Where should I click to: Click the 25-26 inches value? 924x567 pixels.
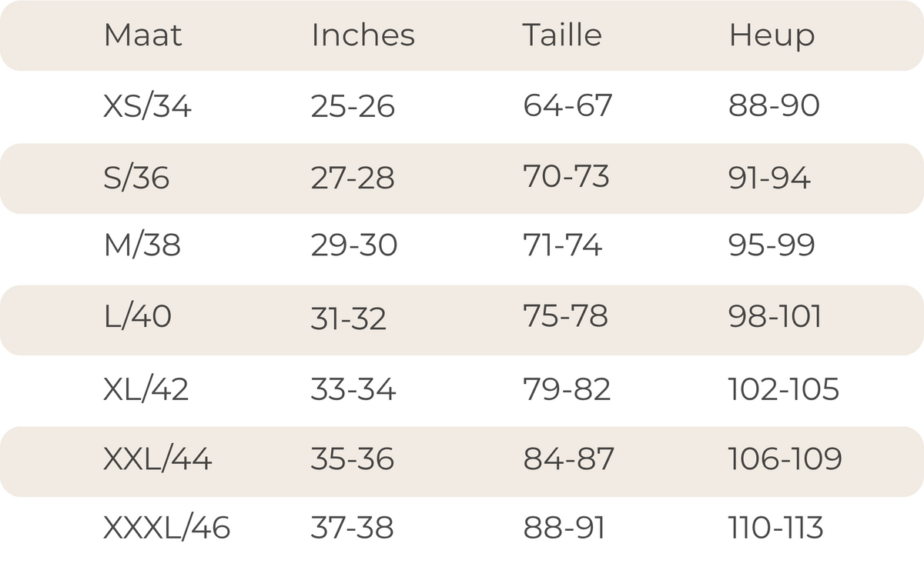[x=353, y=106]
